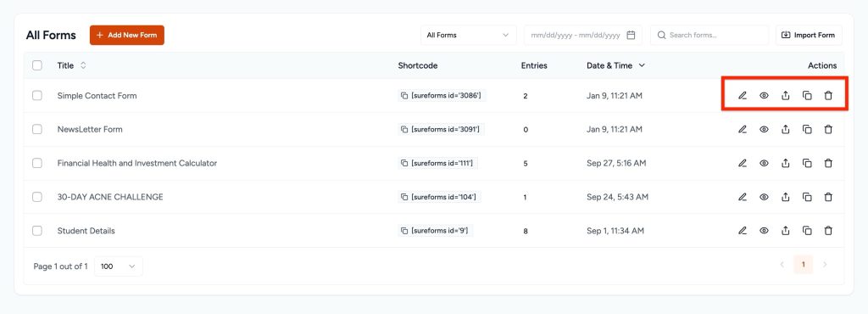Delete the Financial Health and Investment Calculator
Screen dimensions: 868x314
(x=828, y=164)
